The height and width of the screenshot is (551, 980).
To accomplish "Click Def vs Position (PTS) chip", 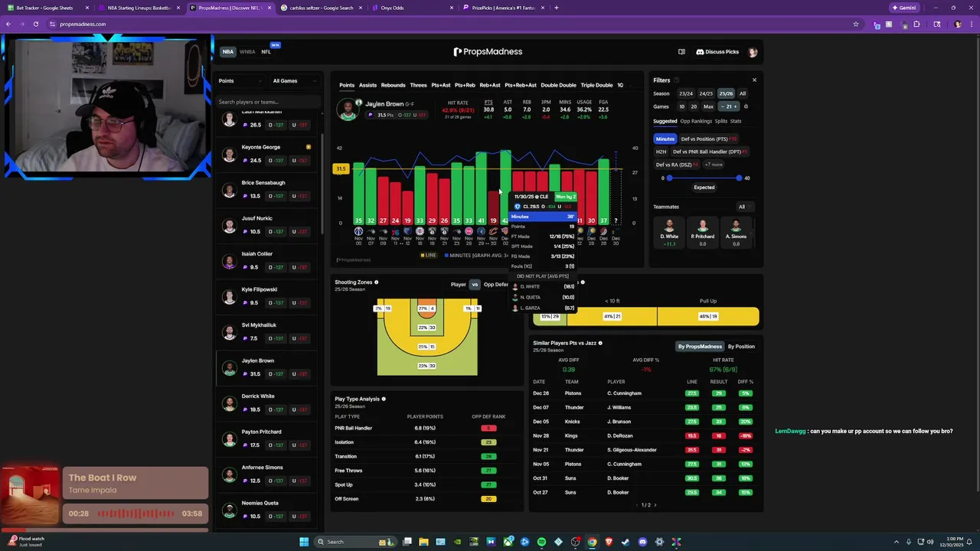I will point(708,139).
